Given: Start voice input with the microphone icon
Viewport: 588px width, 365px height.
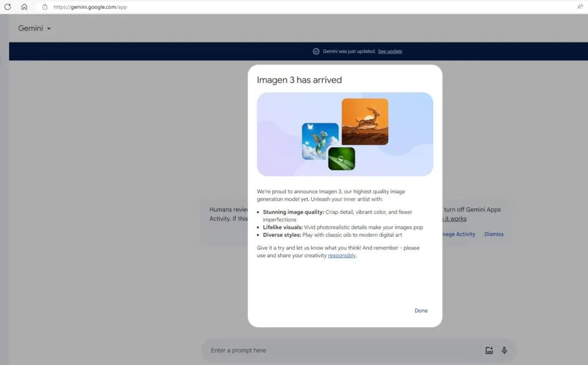Looking at the screenshot, I should pyautogui.click(x=504, y=351).
